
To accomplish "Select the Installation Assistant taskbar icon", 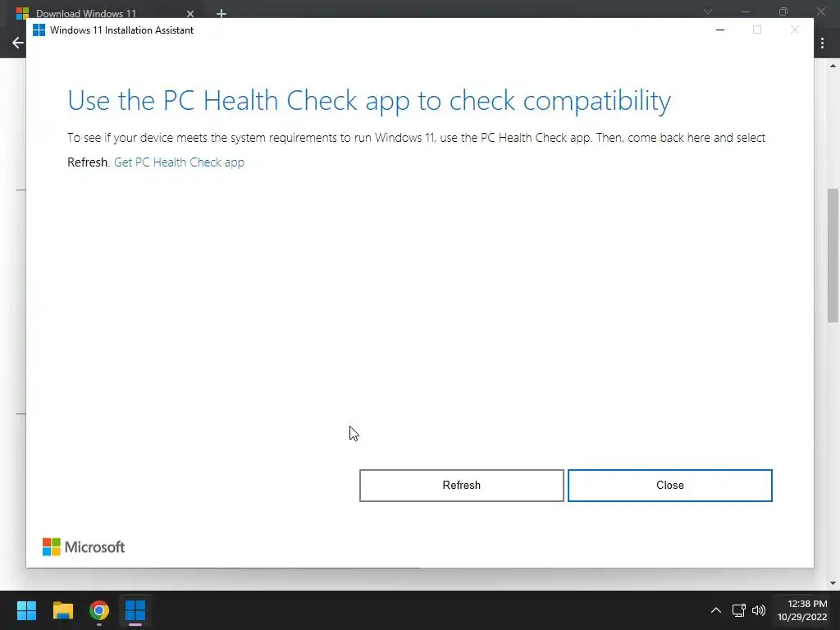I will (x=135, y=610).
